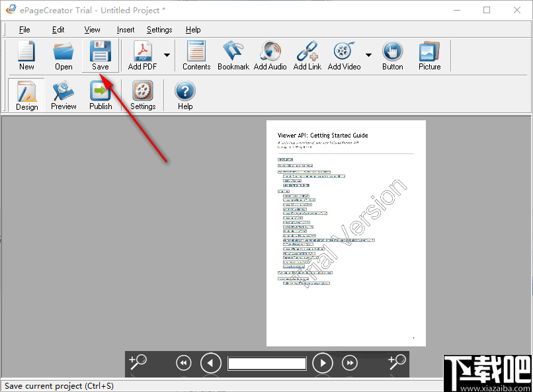Insert audio with Add Audio
Image resolution: width=533 pixels, height=392 pixels.
coord(270,56)
